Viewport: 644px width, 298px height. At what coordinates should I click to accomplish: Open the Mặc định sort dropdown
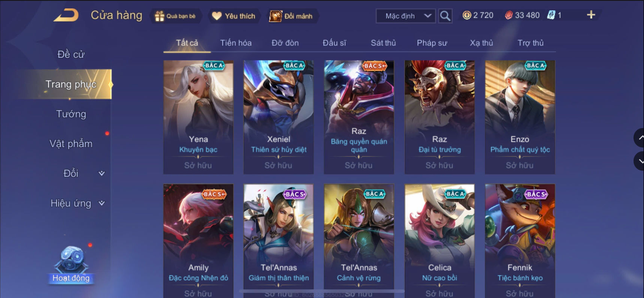pos(406,16)
